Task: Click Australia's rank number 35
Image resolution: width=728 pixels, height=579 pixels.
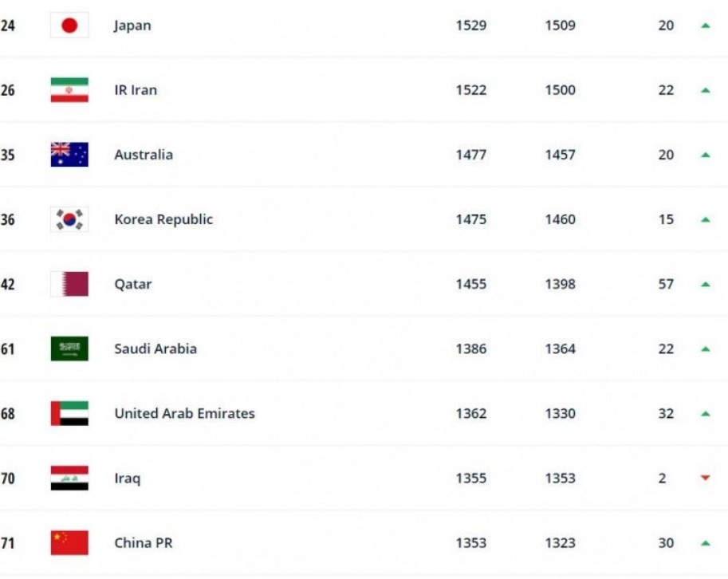Action: 7,155
